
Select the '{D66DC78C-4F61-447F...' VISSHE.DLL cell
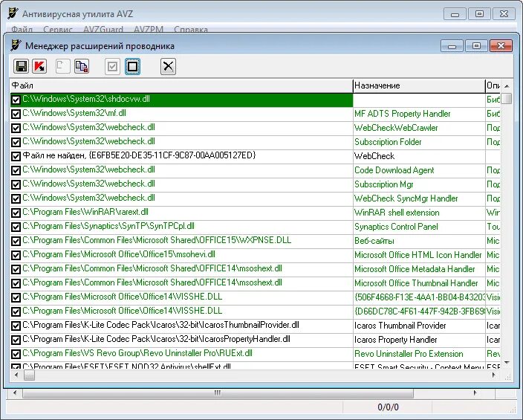pos(419,311)
